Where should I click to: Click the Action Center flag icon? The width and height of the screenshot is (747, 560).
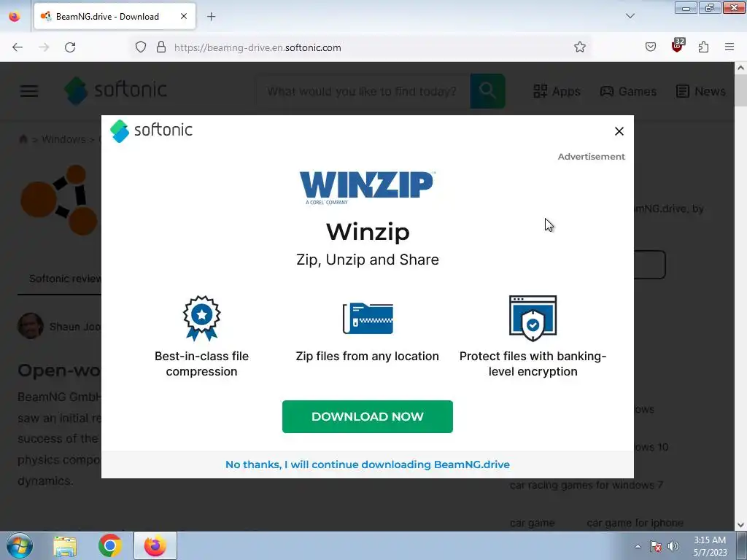(x=656, y=547)
